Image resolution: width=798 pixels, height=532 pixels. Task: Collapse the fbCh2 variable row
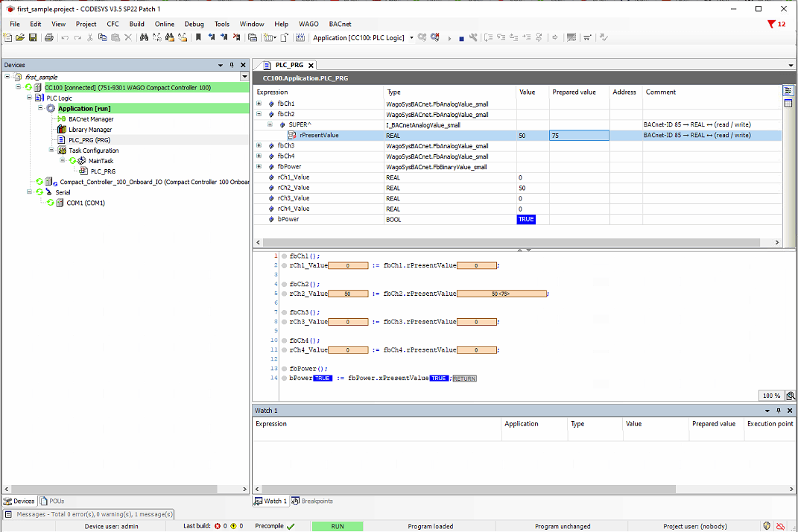(259, 114)
